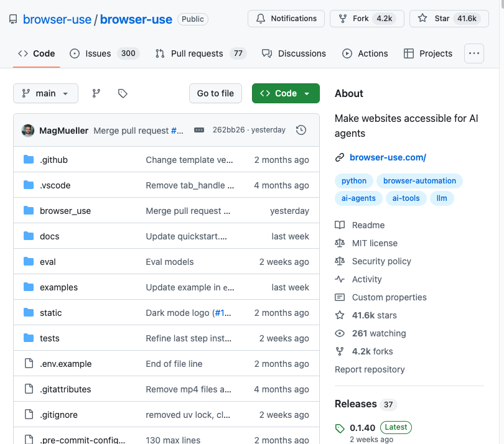Switch to the Pull requests tab
The image size is (504, 444).
click(x=200, y=53)
